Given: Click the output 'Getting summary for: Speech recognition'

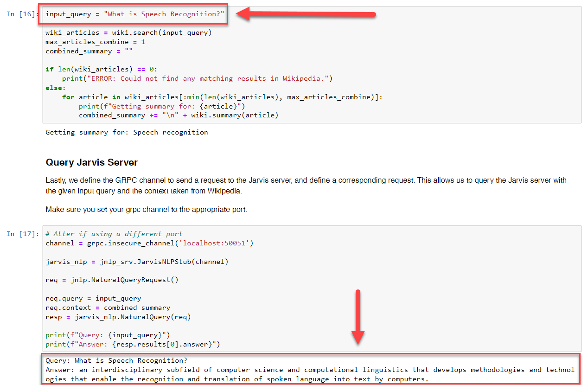Looking at the screenshot, I should click(127, 132).
